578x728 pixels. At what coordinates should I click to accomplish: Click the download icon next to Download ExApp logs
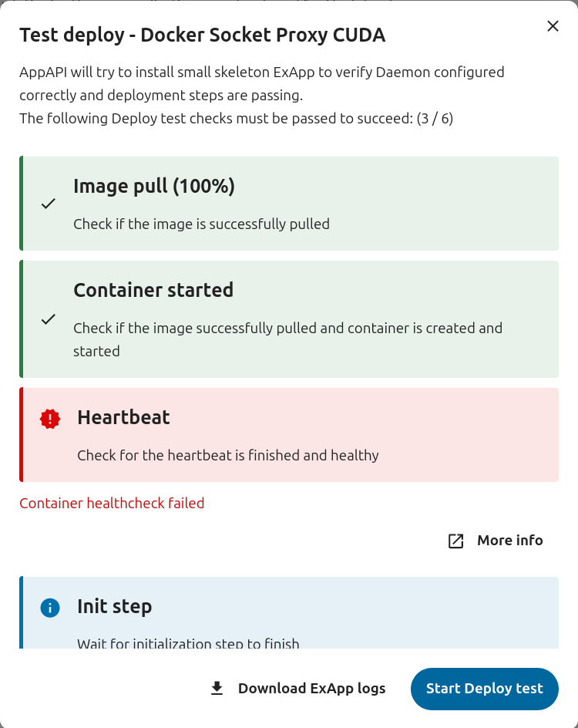tap(217, 688)
